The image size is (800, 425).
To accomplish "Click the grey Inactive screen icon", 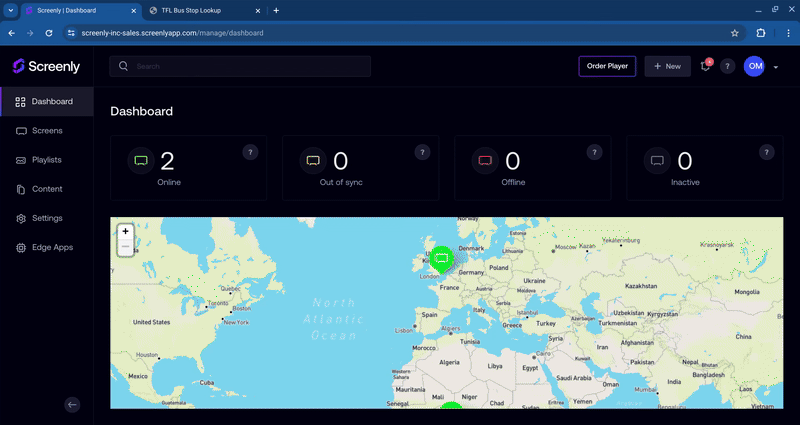I will tap(657, 161).
